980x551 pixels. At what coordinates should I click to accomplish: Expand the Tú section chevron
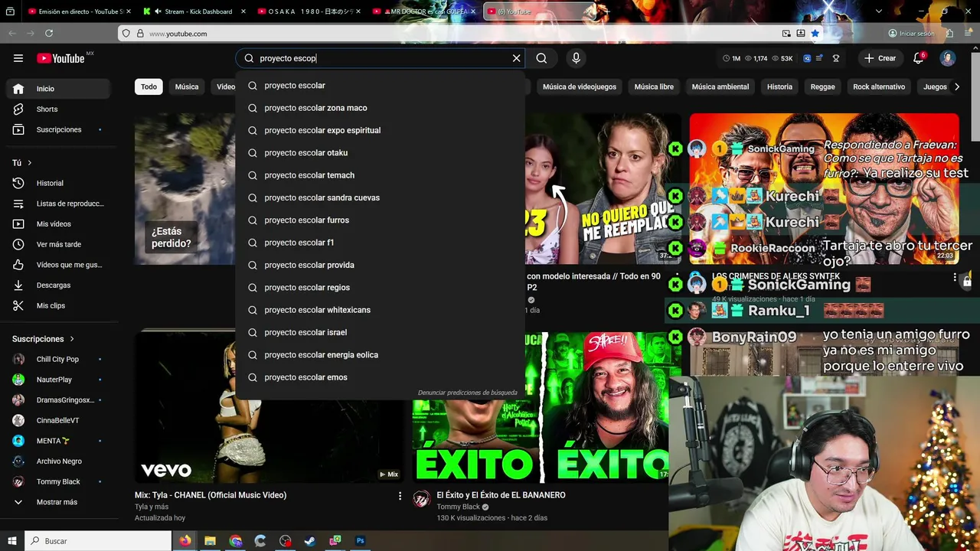click(x=30, y=163)
